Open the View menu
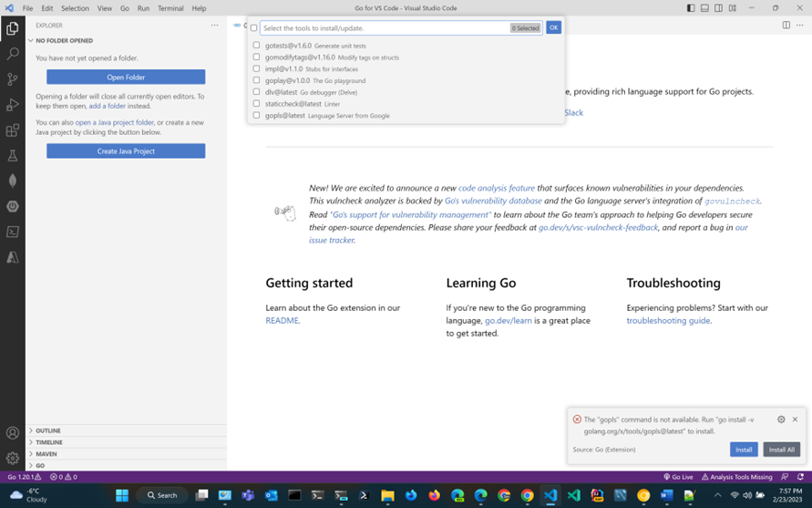This screenshot has width=812, height=508. pyautogui.click(x=105, y=8)
